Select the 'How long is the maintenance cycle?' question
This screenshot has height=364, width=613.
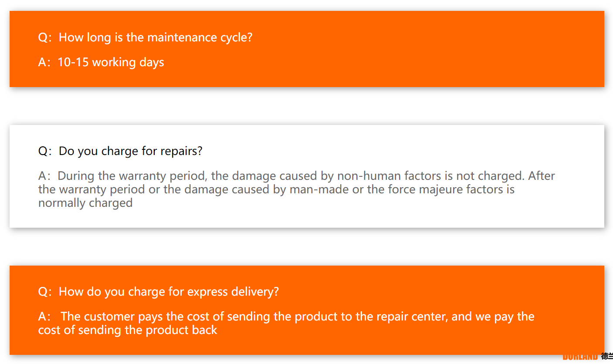tap(146, 37)
